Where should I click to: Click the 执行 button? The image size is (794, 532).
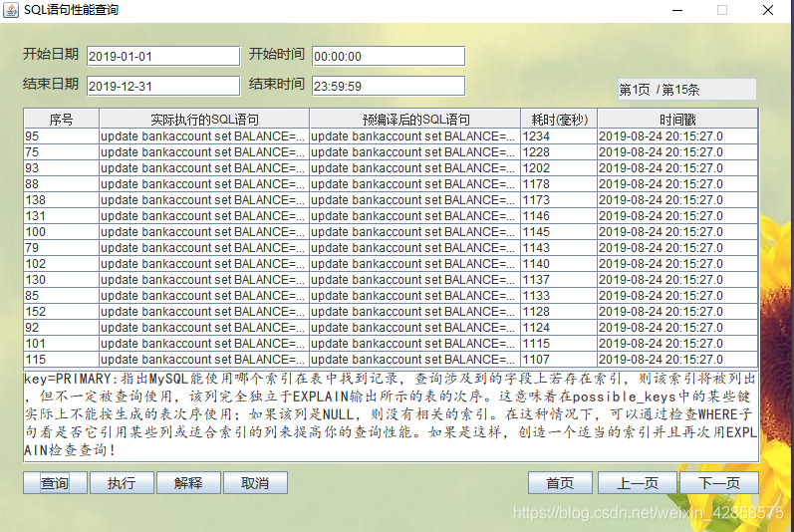click(122, 483)
